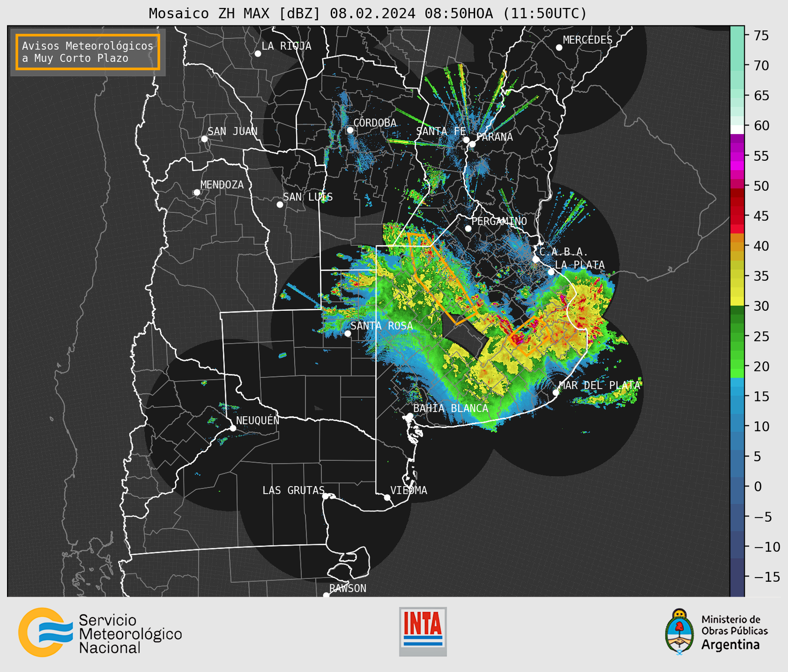Click the Rawson city marker dot
Screen dimensions: 788x672
point(326,595)
